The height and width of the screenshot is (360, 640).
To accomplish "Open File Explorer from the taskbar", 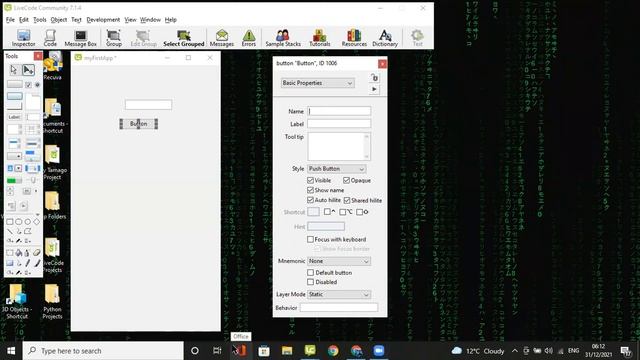I will point(287,350).
